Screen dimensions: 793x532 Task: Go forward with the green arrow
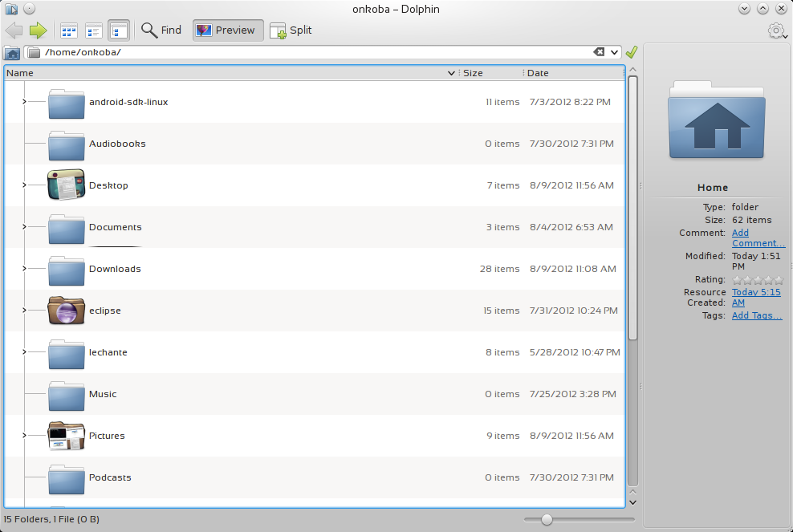38,30
